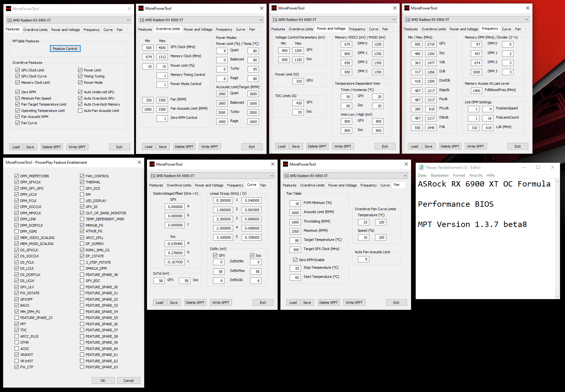Screen dimensions: 565x392
Task: Click the 'Performance BIOS' text line in Editor
Action: pyautogui.click(x=456, y=204)
